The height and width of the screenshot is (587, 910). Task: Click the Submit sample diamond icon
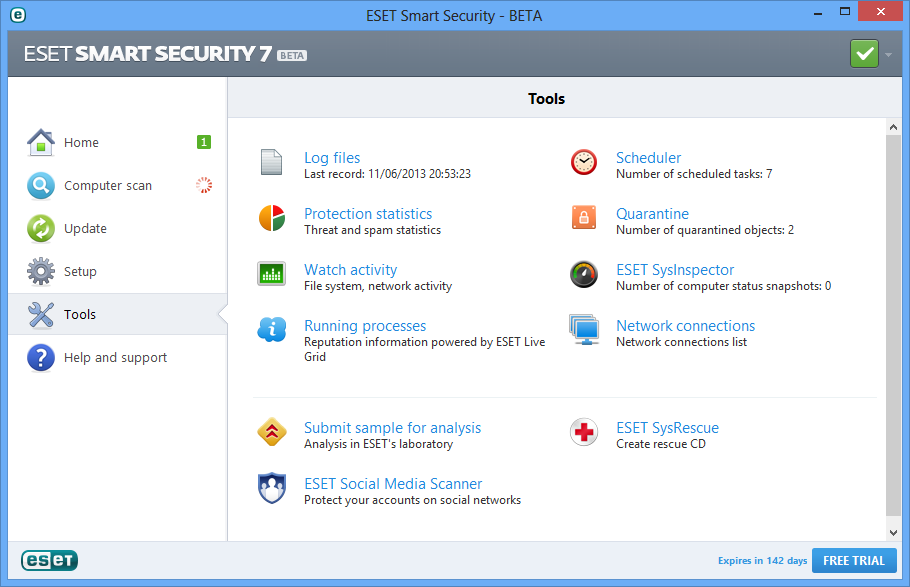(x=272, y=432)
